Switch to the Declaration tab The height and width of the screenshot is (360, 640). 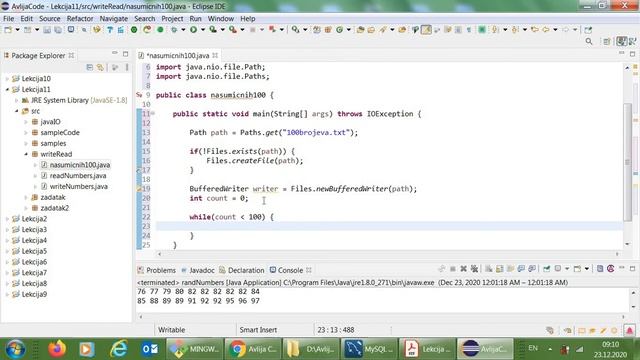tap(242, 270)
